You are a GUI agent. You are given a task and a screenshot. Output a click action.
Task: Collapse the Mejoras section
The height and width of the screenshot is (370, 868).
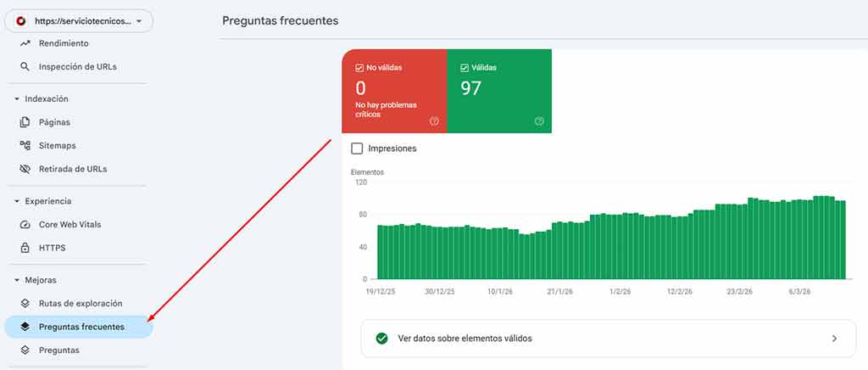tap(16, 280)
